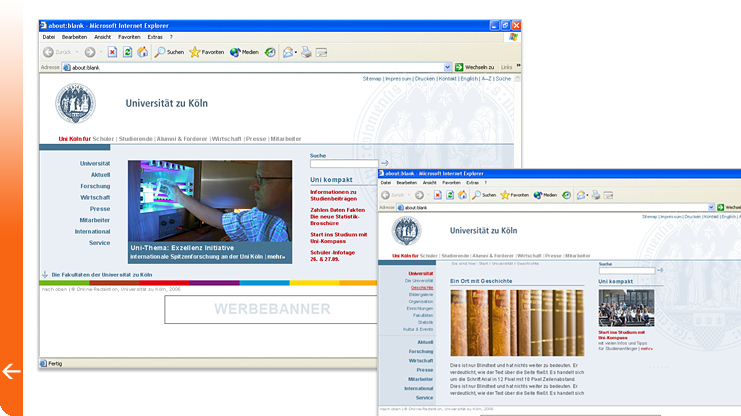Open Suchen search in back browser toolbar
Image resolution: width=741 pixels, height=416 pixels.
pos(169,52)
